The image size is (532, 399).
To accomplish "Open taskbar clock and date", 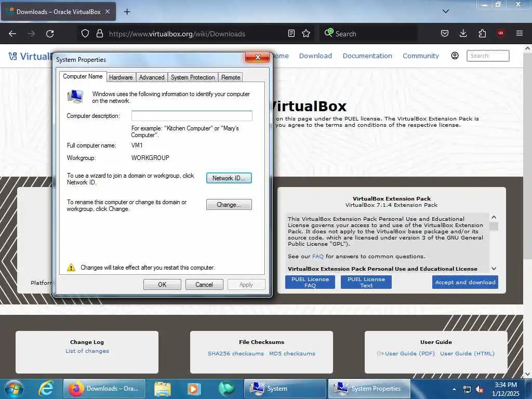I will [506, 389].
